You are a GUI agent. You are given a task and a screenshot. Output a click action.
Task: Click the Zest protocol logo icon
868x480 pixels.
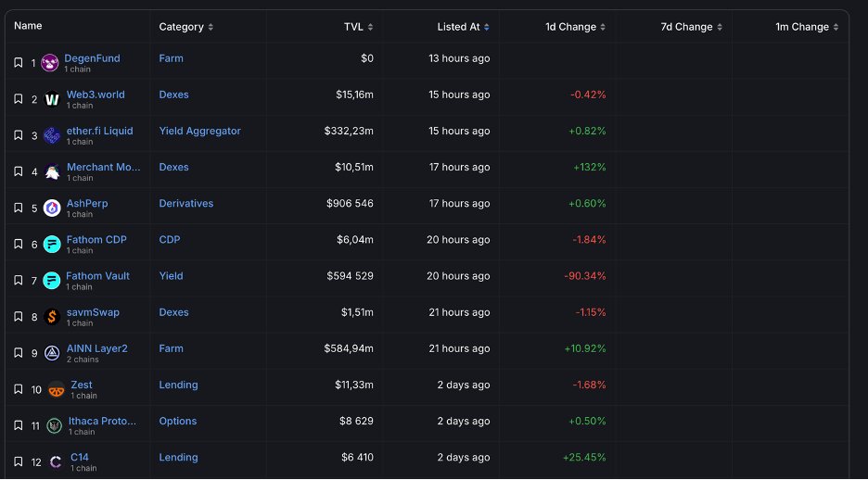tap(57, 389)
